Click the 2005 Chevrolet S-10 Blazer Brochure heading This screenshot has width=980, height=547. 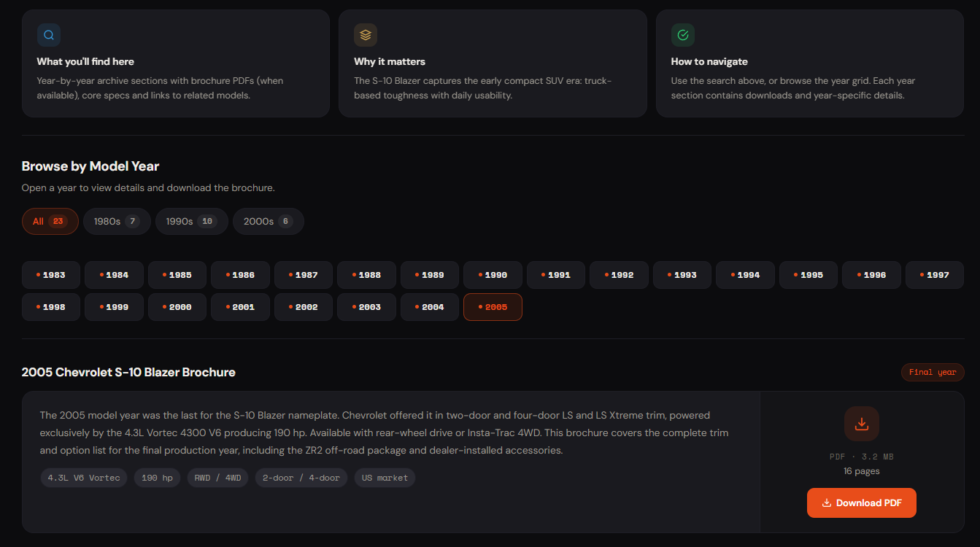[x=128, y=372]
